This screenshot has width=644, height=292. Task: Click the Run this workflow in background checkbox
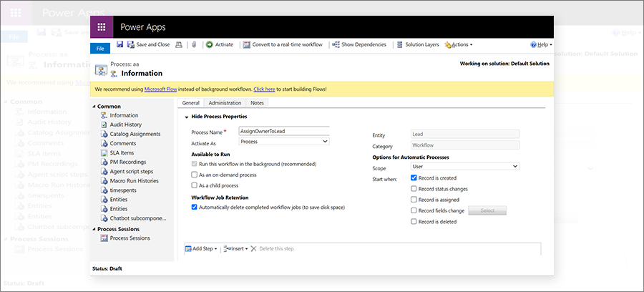[x=195, y=164]
